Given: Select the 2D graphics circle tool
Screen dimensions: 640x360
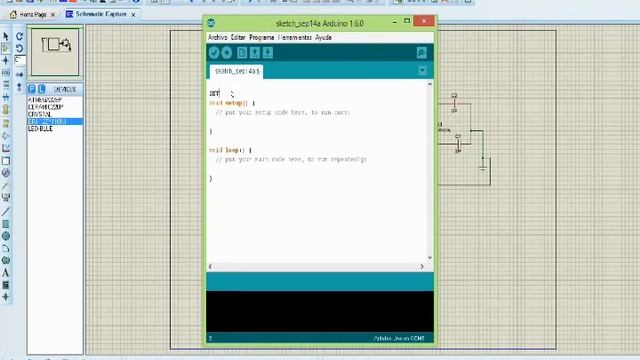Looking at the screenshot, I should (6, 236).
